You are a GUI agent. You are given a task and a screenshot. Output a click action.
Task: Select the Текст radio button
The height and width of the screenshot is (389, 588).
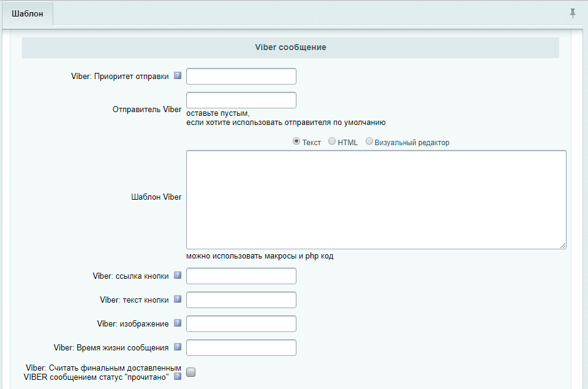pos(296,142)
